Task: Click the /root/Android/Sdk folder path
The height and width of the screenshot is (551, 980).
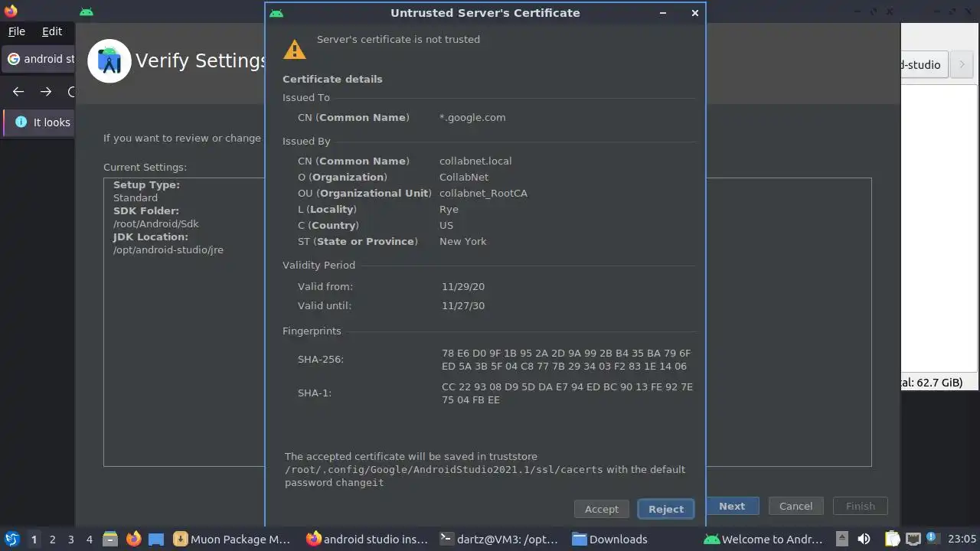Action: 155,224
